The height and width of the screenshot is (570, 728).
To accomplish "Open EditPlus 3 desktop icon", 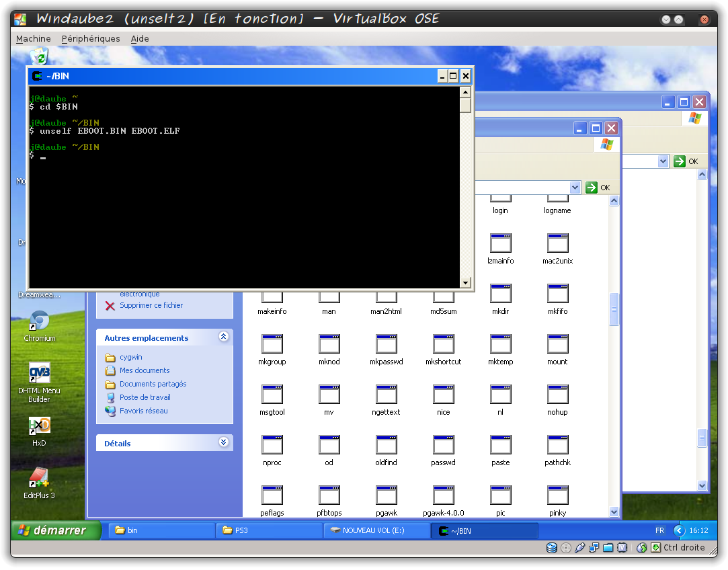I will point(39,478).
